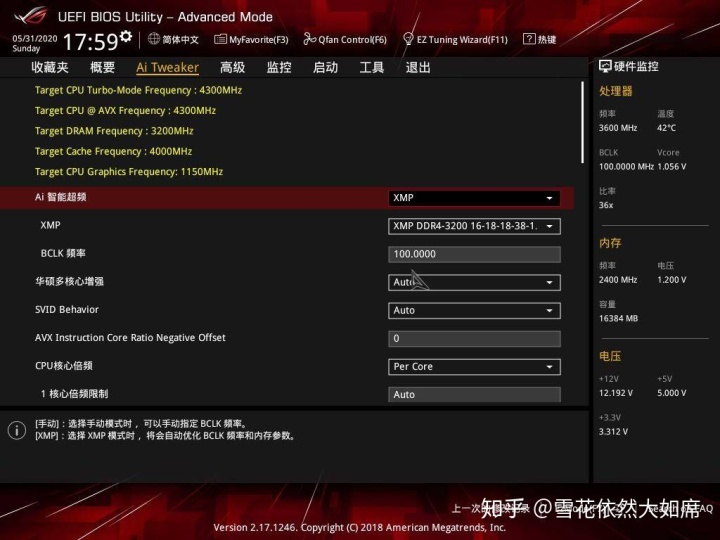This screenshot has width=720, height=540.
Task: Click the 36x ratio value
Action: (x=606, y=205)
